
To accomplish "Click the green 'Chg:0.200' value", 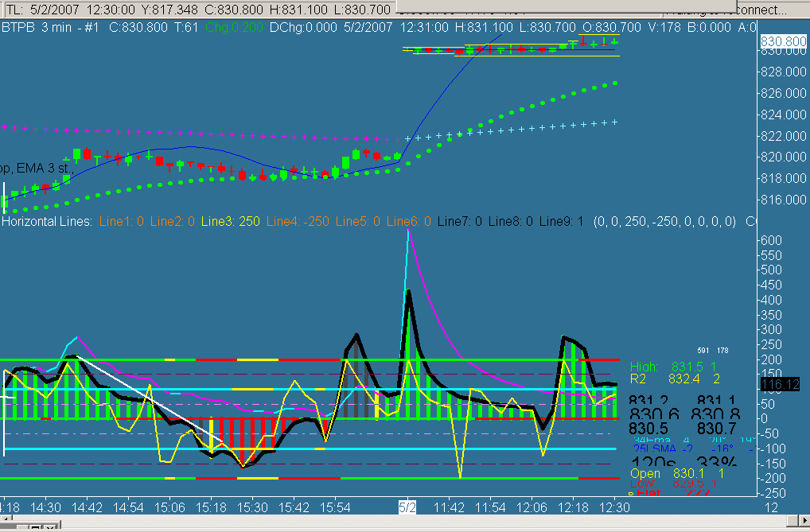I will [234, 27].
